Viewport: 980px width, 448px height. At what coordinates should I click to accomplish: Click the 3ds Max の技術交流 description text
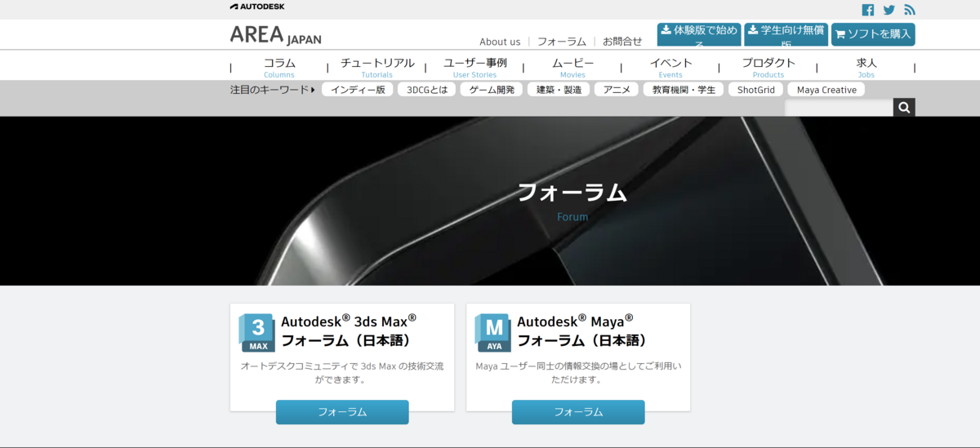342,373
